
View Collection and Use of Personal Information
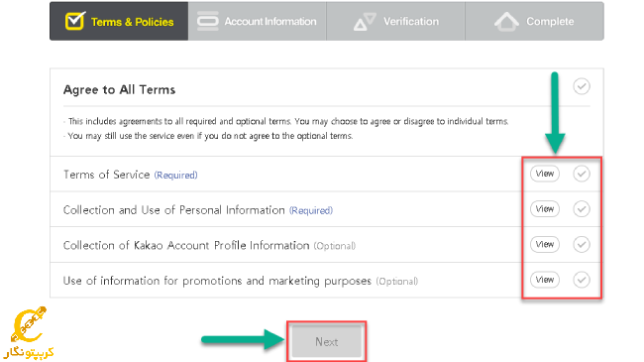pyautogui.click(x=545, y=209)
